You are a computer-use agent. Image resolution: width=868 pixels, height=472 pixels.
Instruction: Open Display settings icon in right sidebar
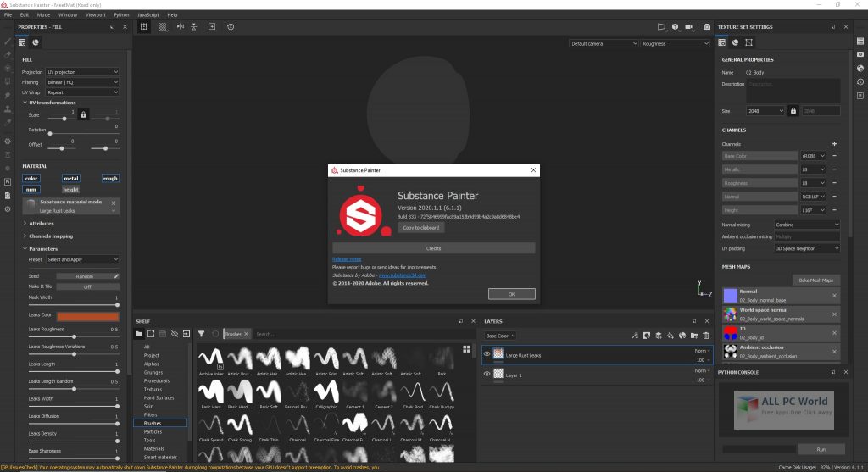pos(860,55)
